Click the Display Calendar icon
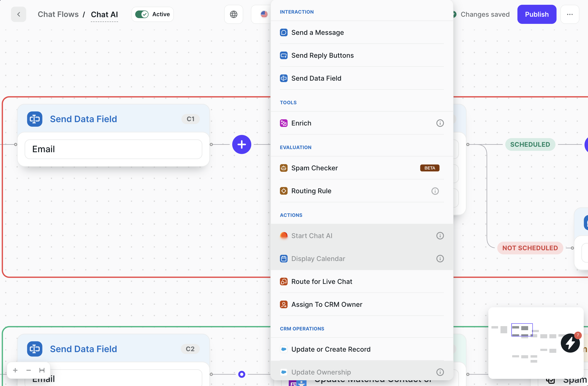Image resolution: width=588 pixels, height=386 pixels. click(x=284, y=259)
